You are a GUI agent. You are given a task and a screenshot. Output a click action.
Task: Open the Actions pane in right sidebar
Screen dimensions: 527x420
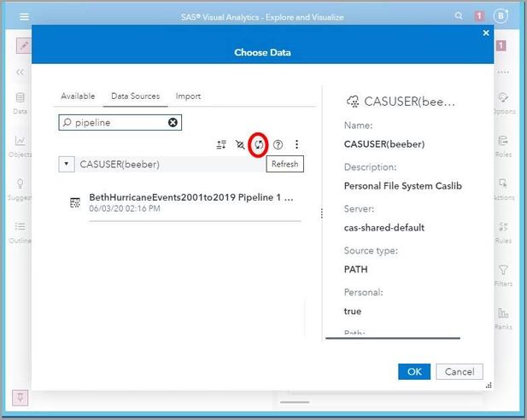(503, 190)
